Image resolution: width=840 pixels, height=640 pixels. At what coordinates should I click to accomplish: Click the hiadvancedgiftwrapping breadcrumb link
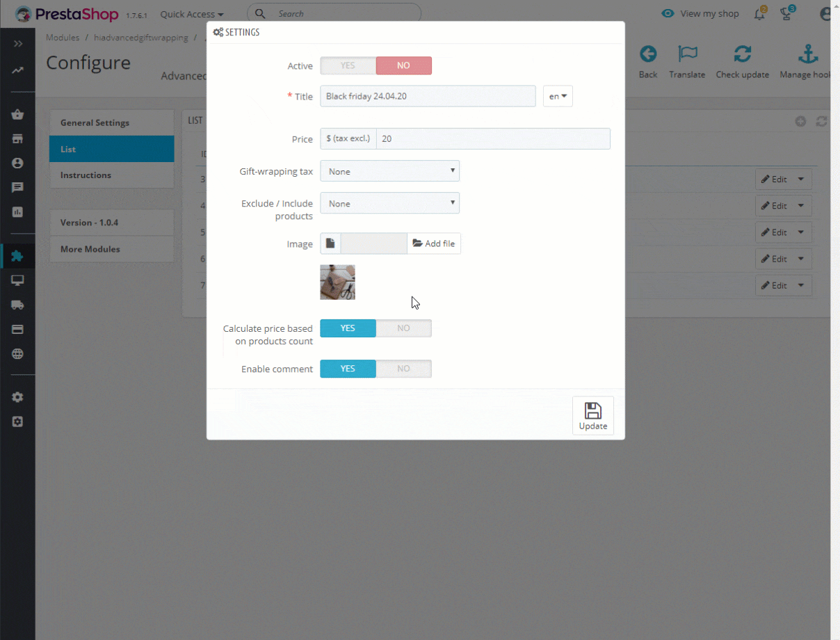[x=141, y=38]
